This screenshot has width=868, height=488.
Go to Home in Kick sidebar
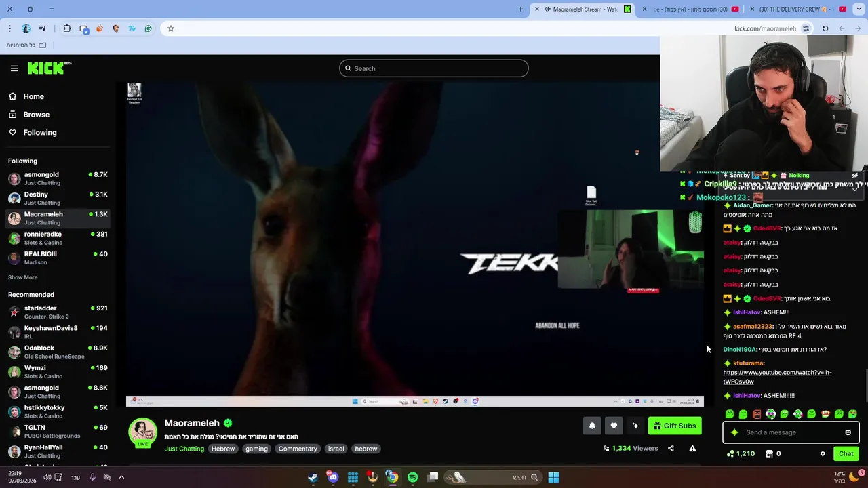[26, 96]
